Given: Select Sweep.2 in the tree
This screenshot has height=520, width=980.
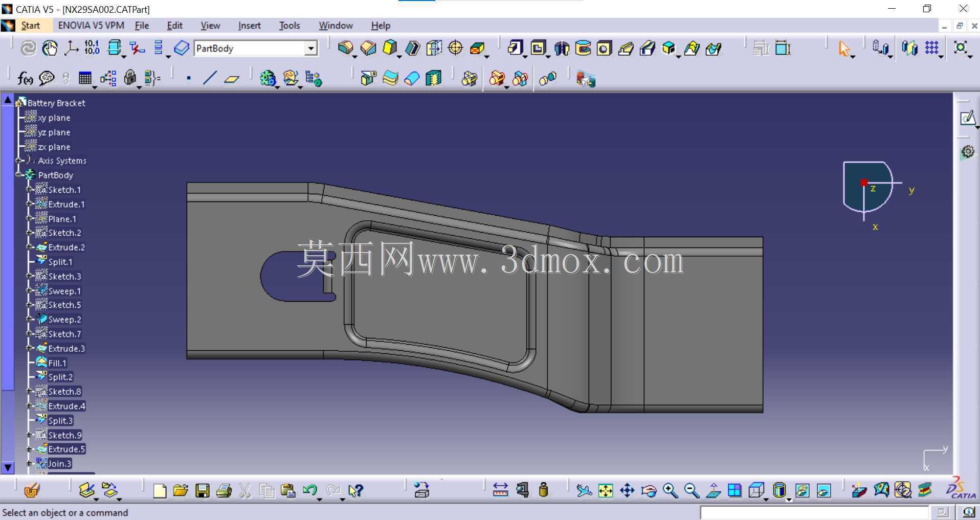Looking at the screenshot, I should (x=64, y=320).
